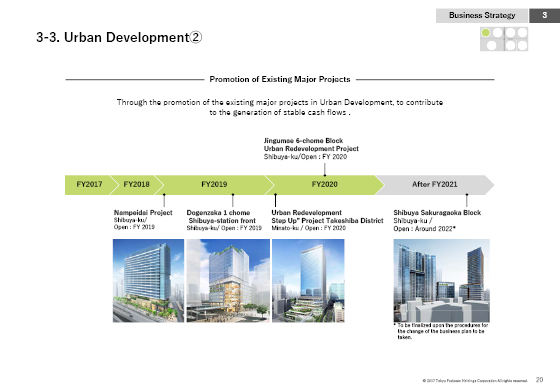Click 'Through the promotion of the existing major projects' line
Image resolution: width=560 pixels, height=388 pixels.
point(280,103)
